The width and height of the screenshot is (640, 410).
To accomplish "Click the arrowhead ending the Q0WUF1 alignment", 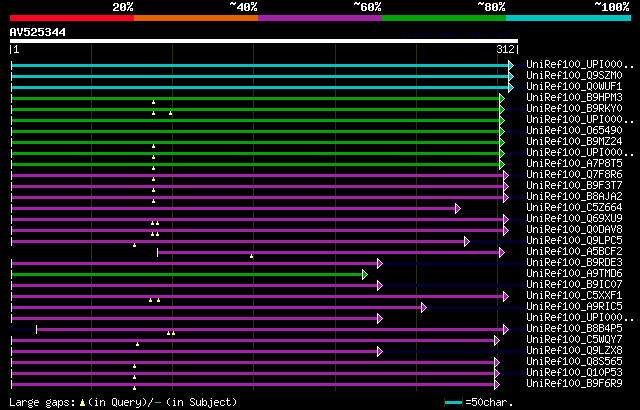I will [x=511, y=87].
